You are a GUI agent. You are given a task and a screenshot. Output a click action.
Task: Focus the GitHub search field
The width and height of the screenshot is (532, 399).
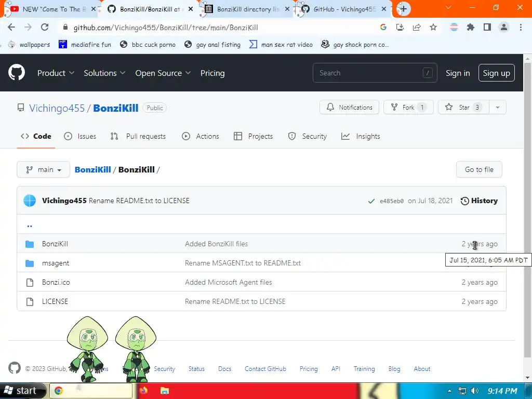pyautogui.click(x=375, y=73)
